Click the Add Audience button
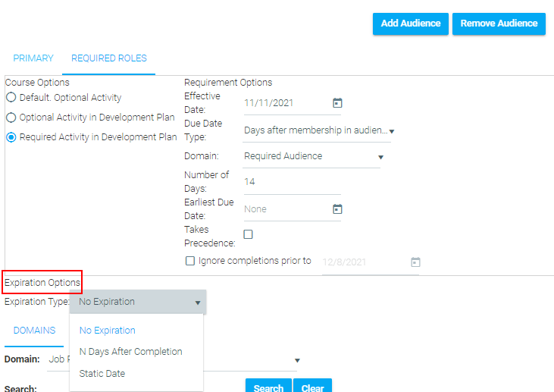Viewport: 554px width, 392px height. tap(411, 24)
